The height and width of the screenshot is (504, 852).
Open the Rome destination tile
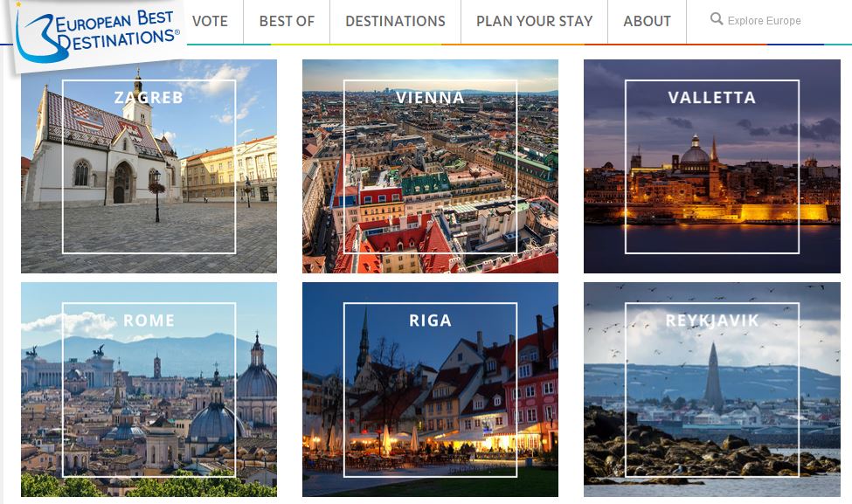149,390
